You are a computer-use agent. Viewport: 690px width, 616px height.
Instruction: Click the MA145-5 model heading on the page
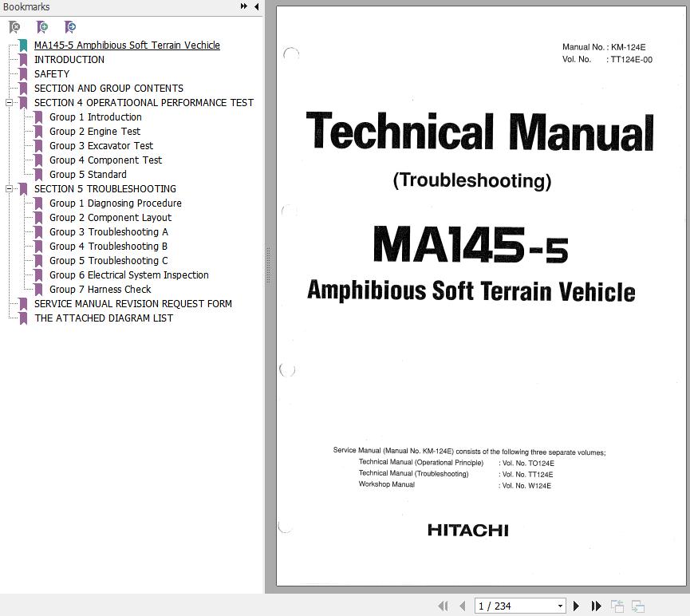coord(471,245)
